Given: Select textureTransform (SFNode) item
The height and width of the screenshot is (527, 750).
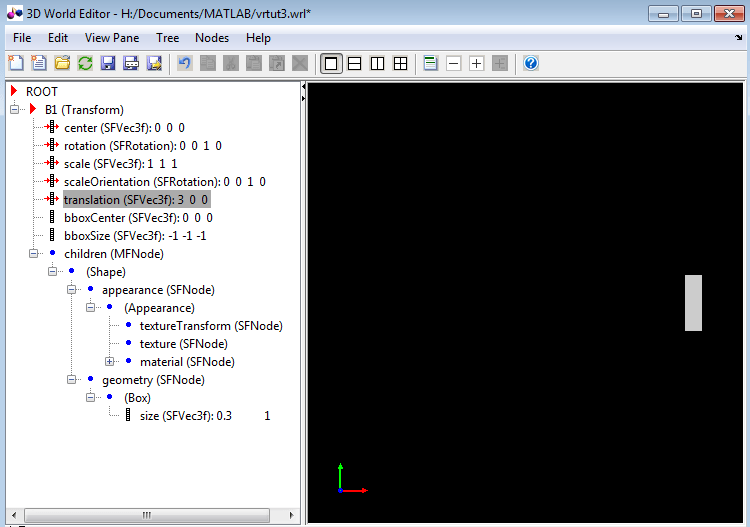Looking at the screenshot, I should coord(211,326).
